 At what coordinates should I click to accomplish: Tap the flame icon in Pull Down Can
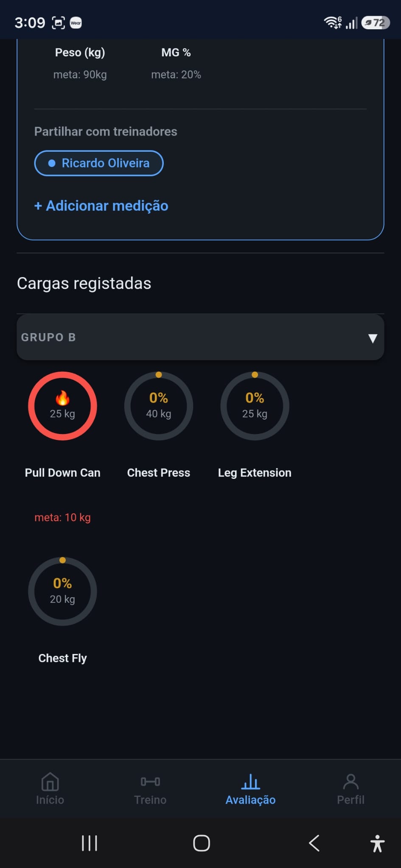click(62, 398)
